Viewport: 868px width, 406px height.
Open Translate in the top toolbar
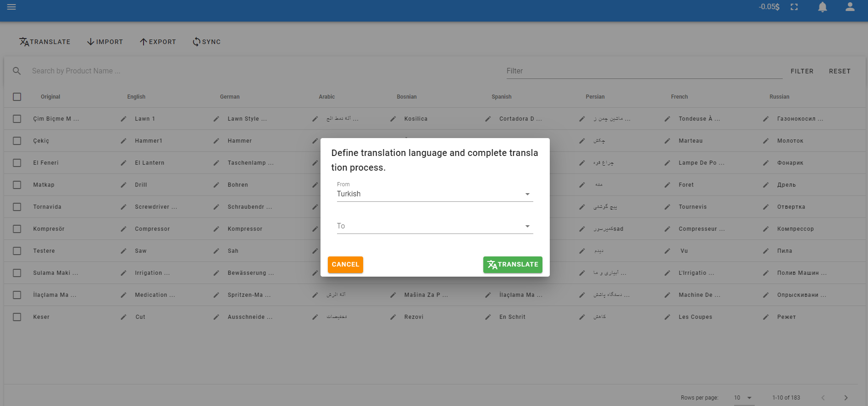(x=45, y=42)
